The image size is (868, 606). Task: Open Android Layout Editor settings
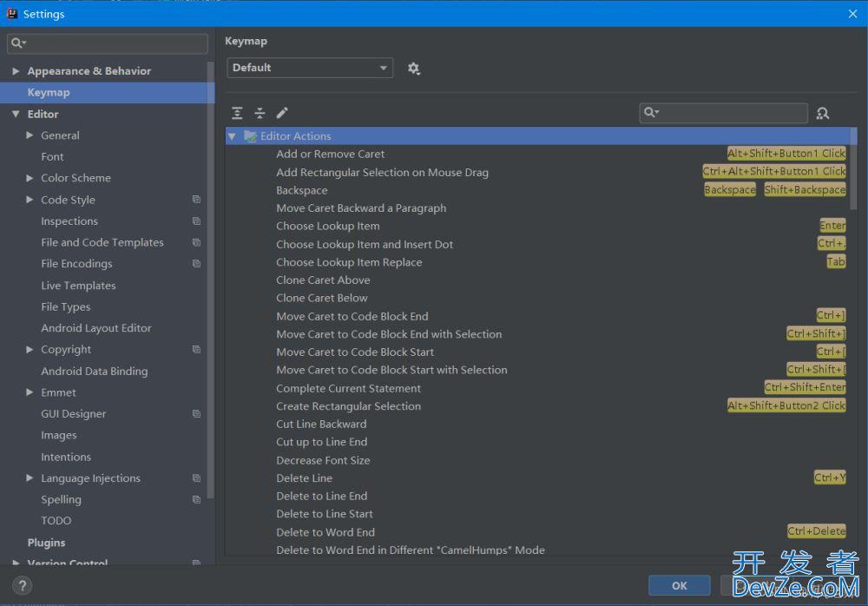coord(95,328)
